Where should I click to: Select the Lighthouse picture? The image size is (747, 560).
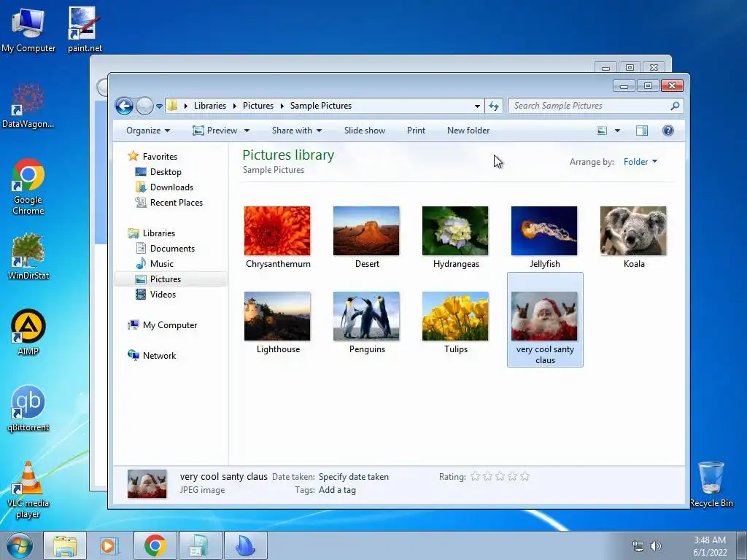(277, 322)
